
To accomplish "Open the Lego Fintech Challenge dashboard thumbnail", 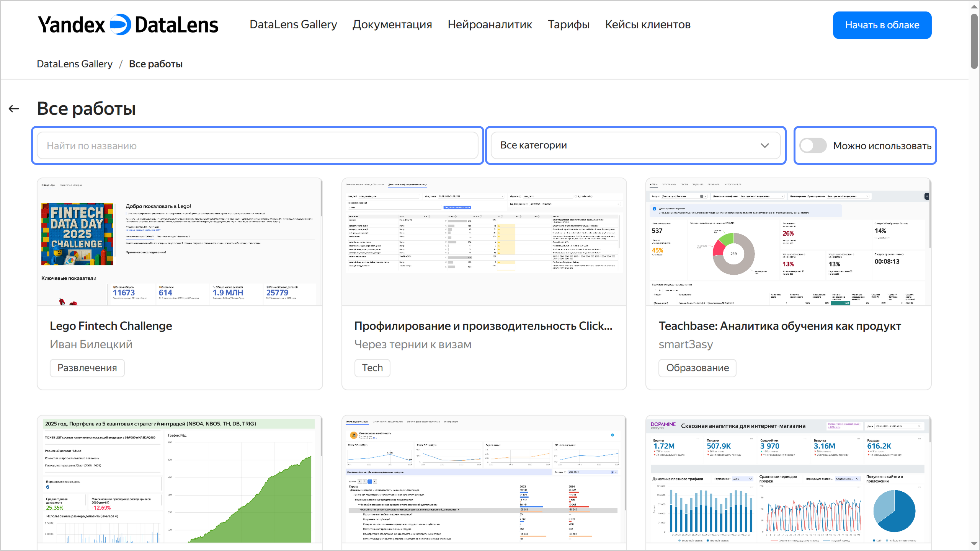I will (x=180, y=242).
